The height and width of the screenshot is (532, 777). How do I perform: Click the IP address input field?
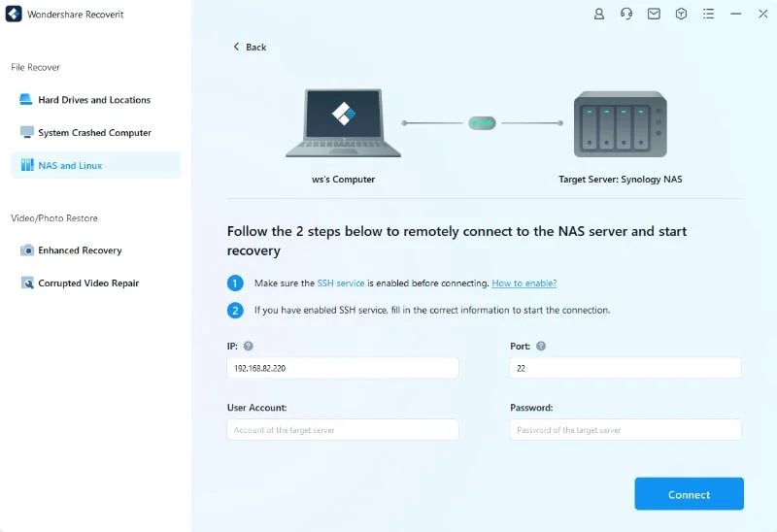click(342, 369)
